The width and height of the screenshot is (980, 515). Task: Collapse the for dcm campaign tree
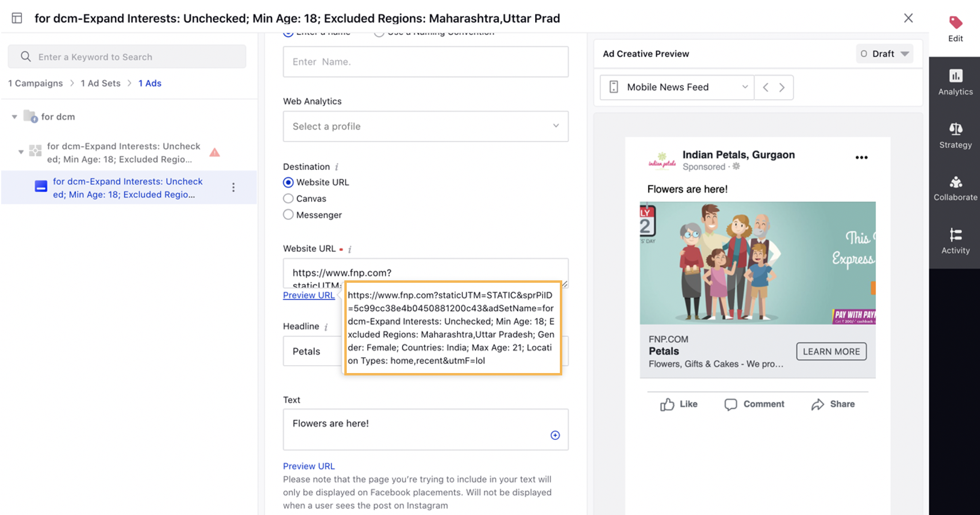point(14,117)
